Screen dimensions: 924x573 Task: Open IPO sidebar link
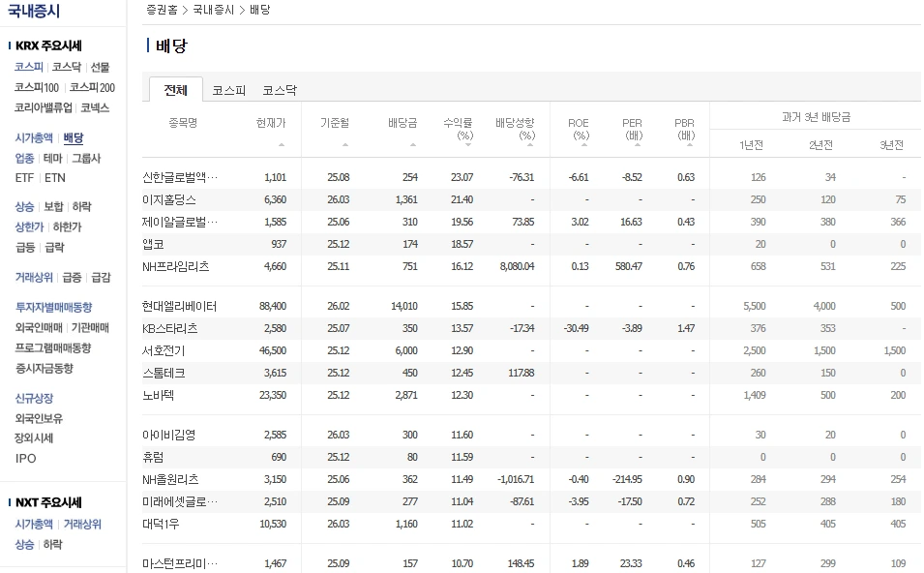pyautogui.click(x=25, y=458)
